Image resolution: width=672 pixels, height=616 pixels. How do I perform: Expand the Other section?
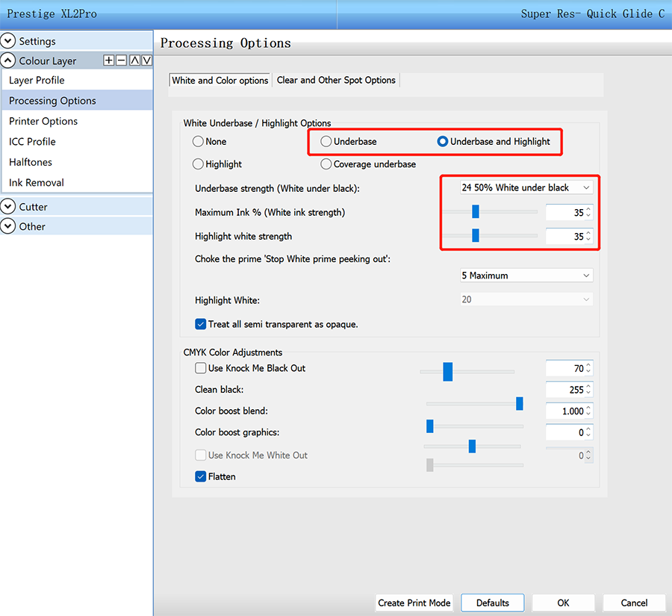pyautogui.click(x=8, y=226)
